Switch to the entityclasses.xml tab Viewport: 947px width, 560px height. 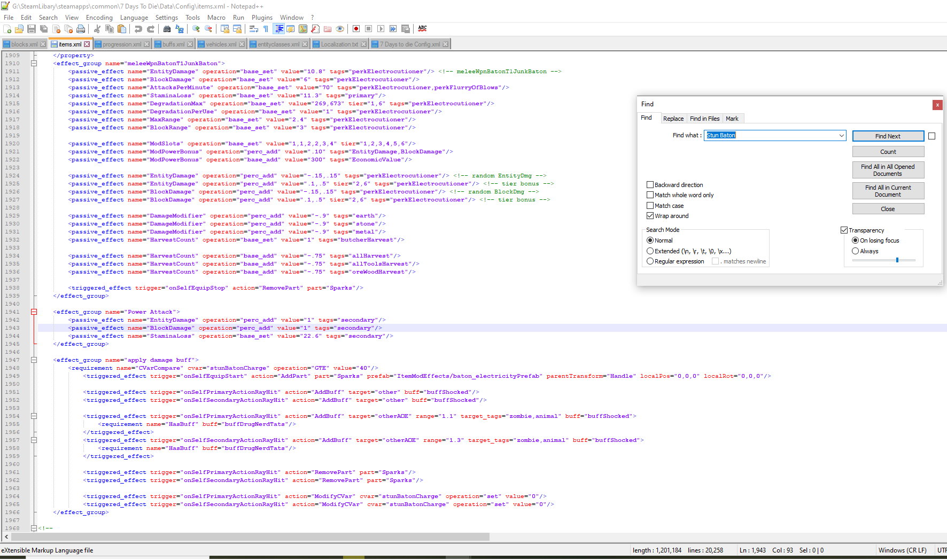278,44
